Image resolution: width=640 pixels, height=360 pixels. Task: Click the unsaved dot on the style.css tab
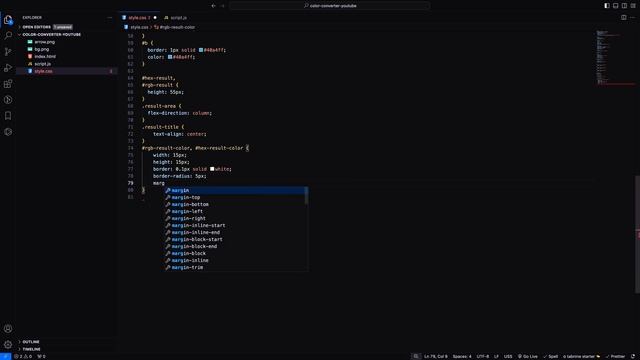point(155,18)
